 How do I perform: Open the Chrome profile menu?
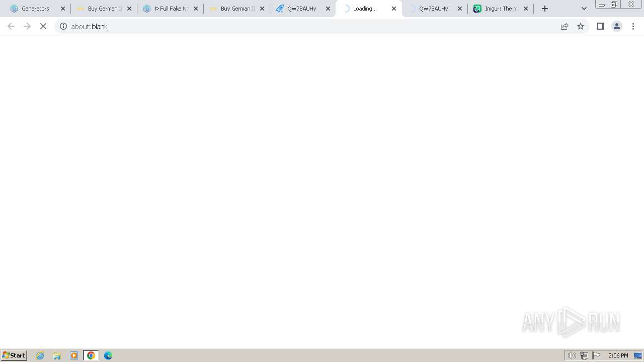coord(617,26)
